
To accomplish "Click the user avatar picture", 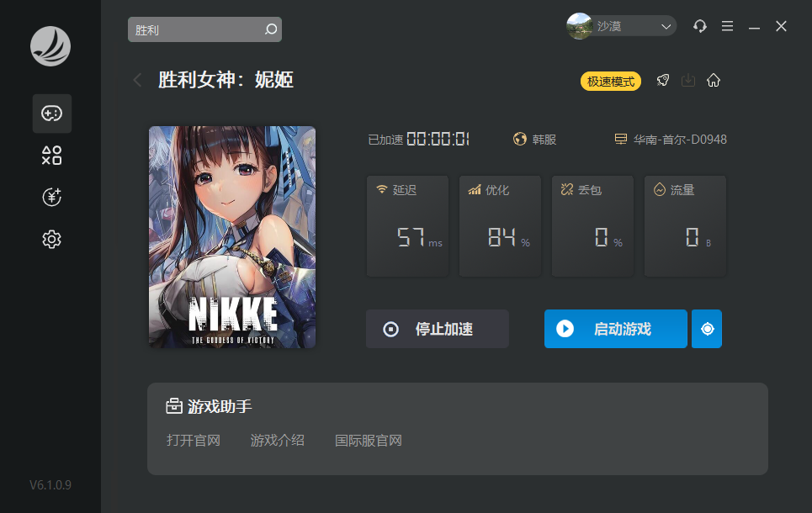I will click(x=580, y=26).
